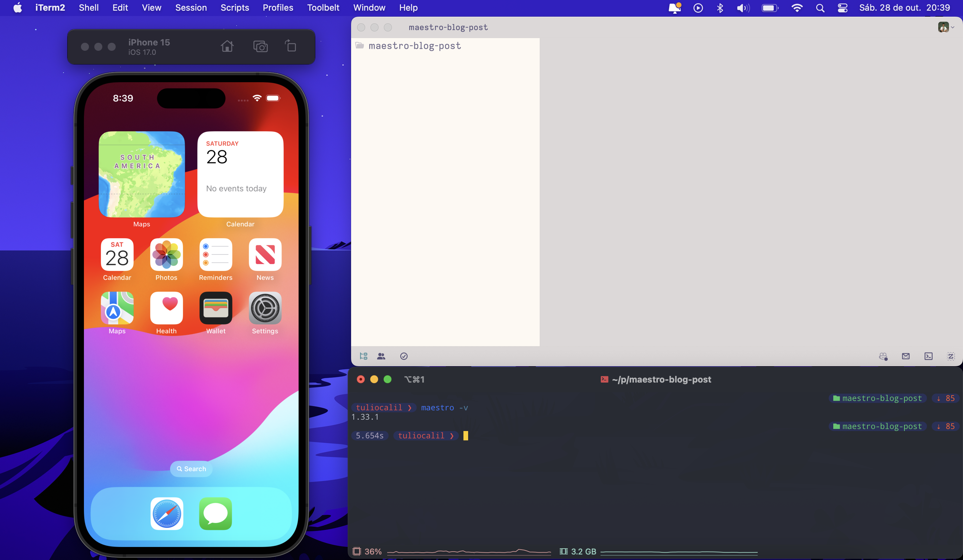Open the Apple menu
The width and height of the screenshot is (963, 560).
pyautogui.click(x=18, y=8)
